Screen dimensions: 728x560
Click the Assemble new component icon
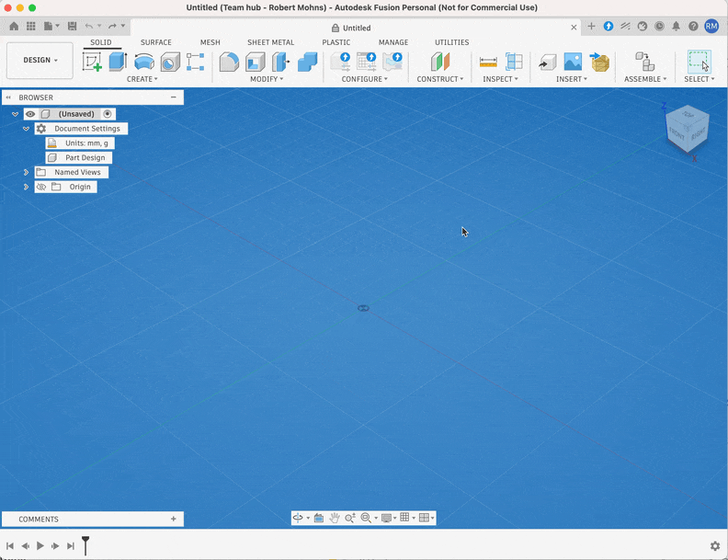tap(645, 62)
